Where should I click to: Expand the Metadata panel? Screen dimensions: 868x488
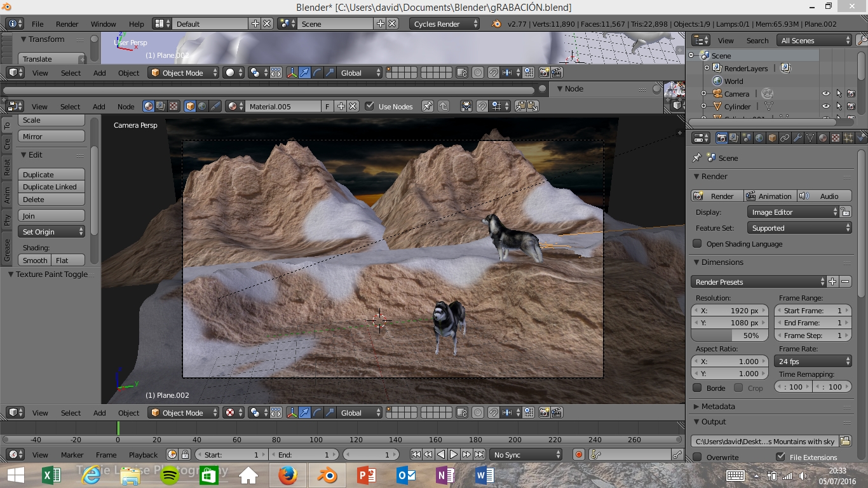coord(718,407)
